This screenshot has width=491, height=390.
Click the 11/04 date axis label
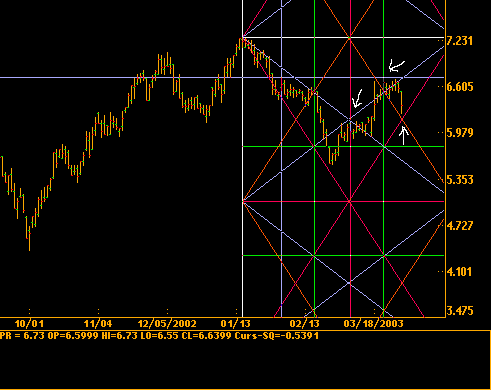[98, 324]
